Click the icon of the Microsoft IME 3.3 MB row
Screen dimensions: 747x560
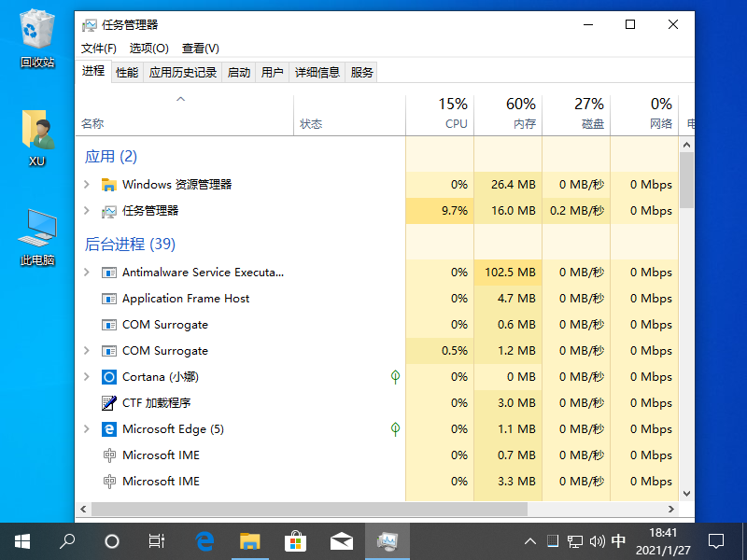coord(109,482)
